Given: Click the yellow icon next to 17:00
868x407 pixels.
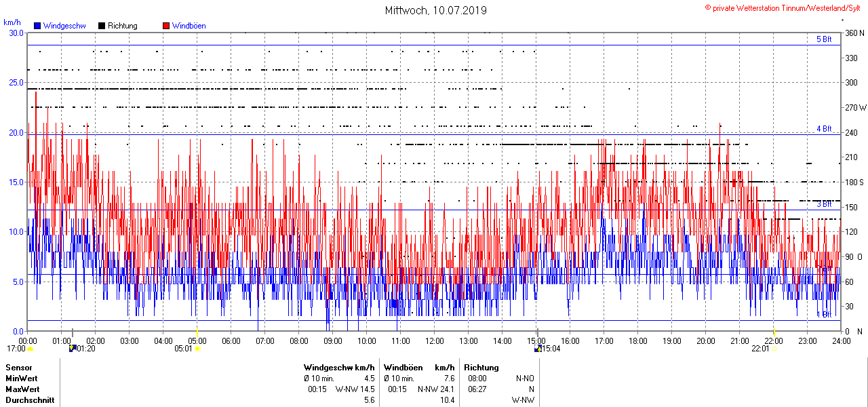Looking at the screenshot, I should [x=31, y=349].
